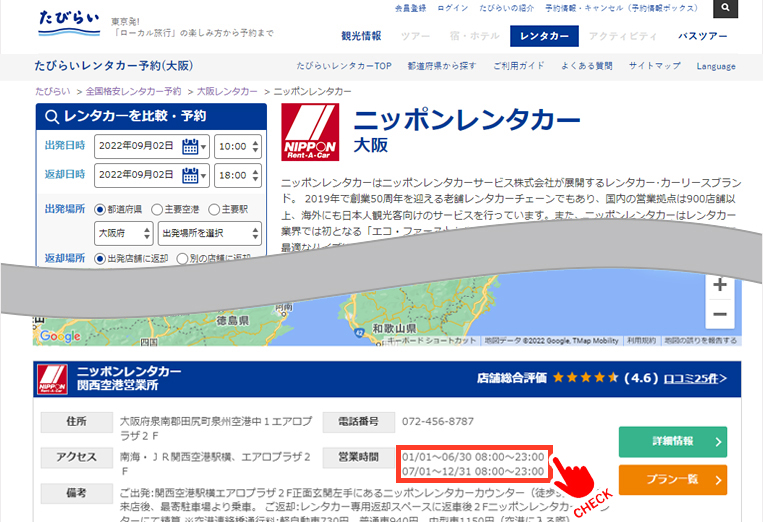Click the たびらいの紹介 link

point(507,8)
